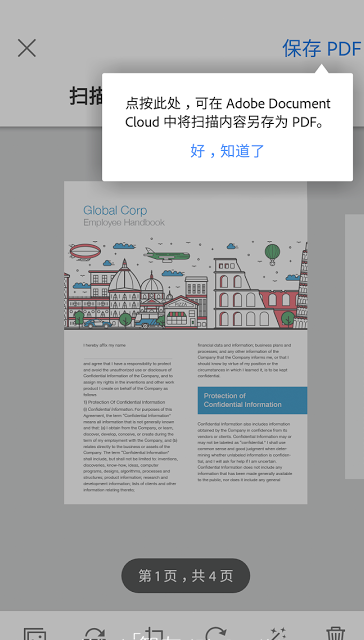364x640 pixels.
Task: Dismiss the tooltip via 好,知道了
Action: (x=227, y=151)
